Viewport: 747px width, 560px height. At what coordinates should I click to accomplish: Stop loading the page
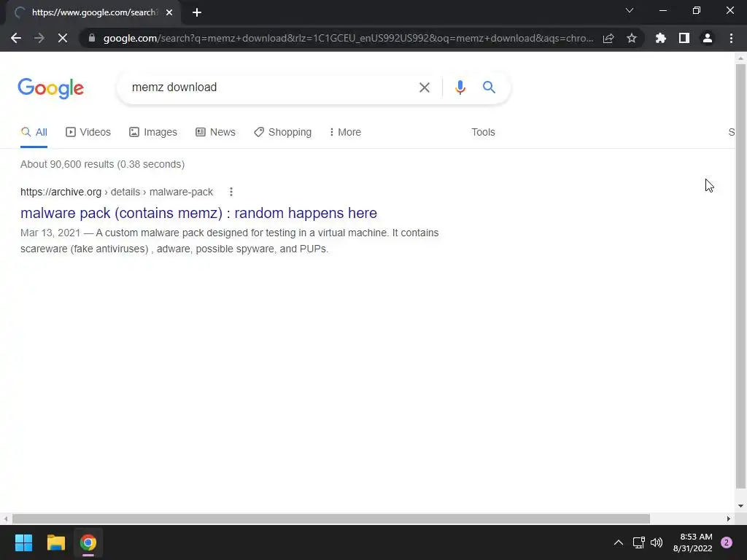point(63,38)
